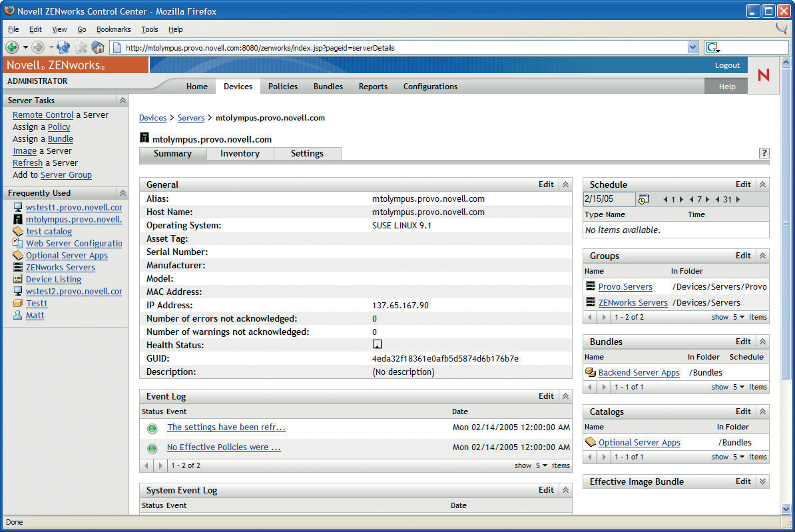Open the question-mark help icon beside tabs
Viewport: 795px width, 532px height.
[764, 153]
